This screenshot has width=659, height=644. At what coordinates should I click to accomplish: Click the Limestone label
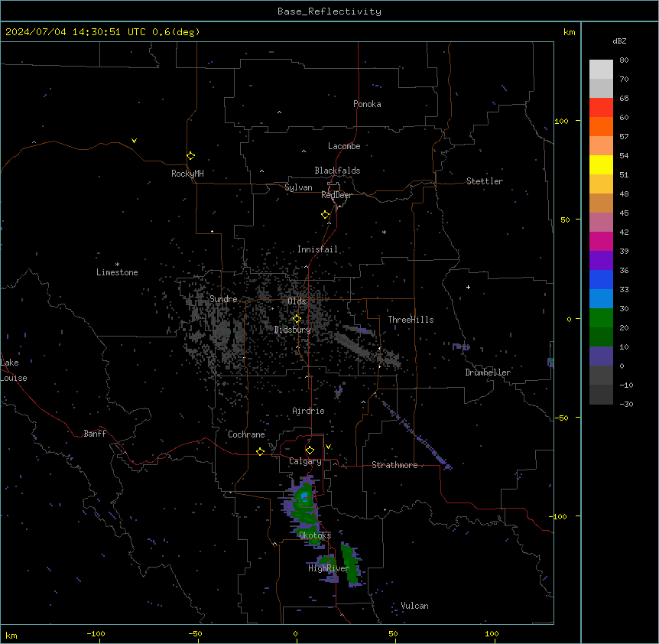pos(117,272)
